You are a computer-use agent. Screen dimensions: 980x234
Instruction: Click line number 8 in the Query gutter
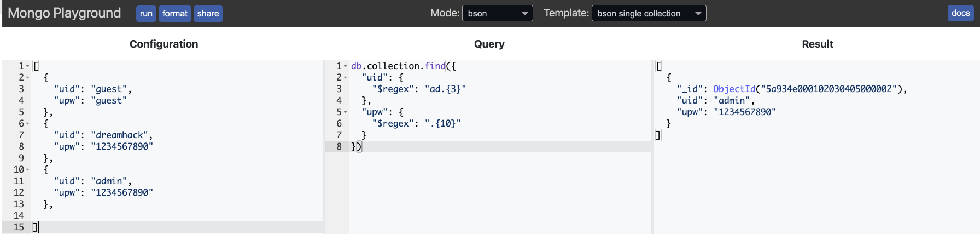coord(339,146)
